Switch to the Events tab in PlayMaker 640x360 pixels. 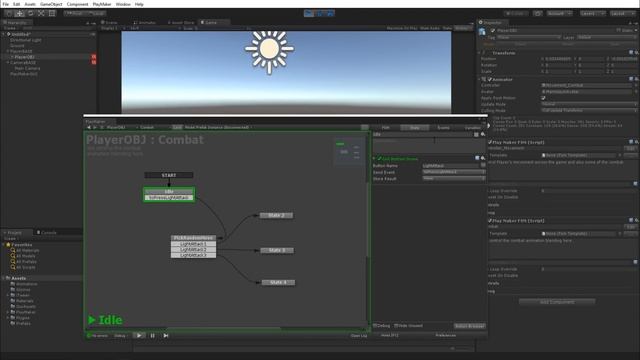pos(443,128)
